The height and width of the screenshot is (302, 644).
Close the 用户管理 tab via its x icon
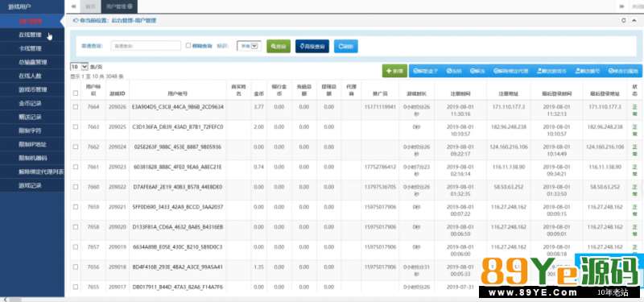pos(130,6)
